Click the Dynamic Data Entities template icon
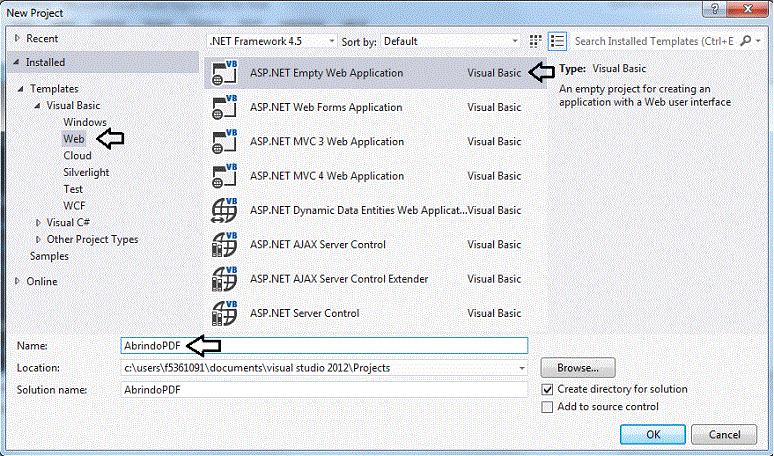This screenshot has width=774, height=456. coord(225,211)
